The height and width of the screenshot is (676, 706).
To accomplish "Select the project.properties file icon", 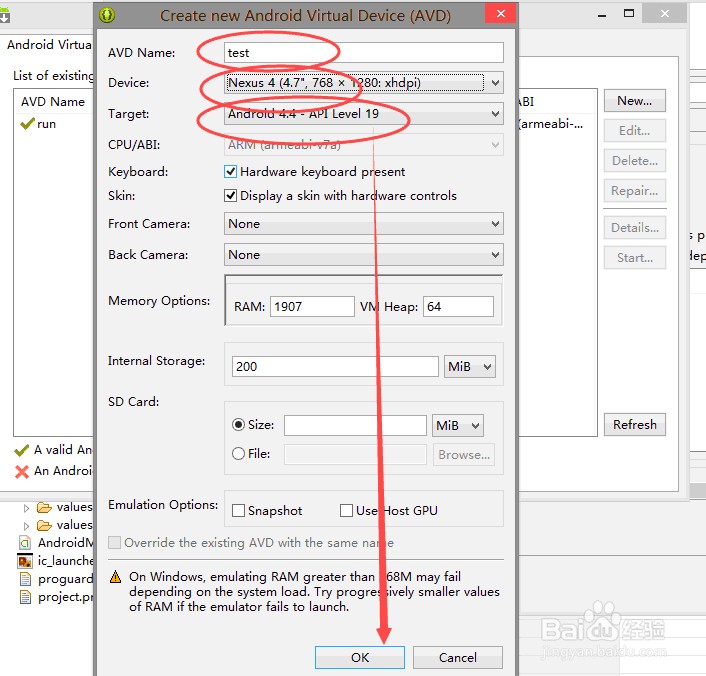I will tap(26, 597).
